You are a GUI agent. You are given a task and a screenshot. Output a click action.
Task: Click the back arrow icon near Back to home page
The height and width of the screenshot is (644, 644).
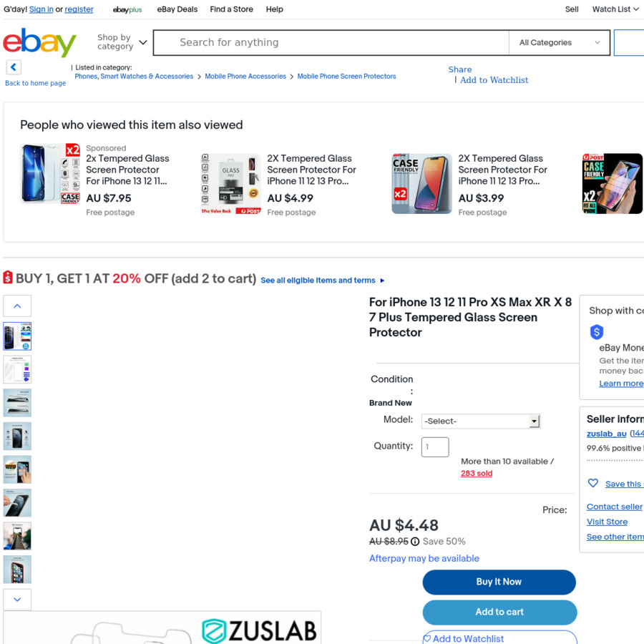coord(14,67)
